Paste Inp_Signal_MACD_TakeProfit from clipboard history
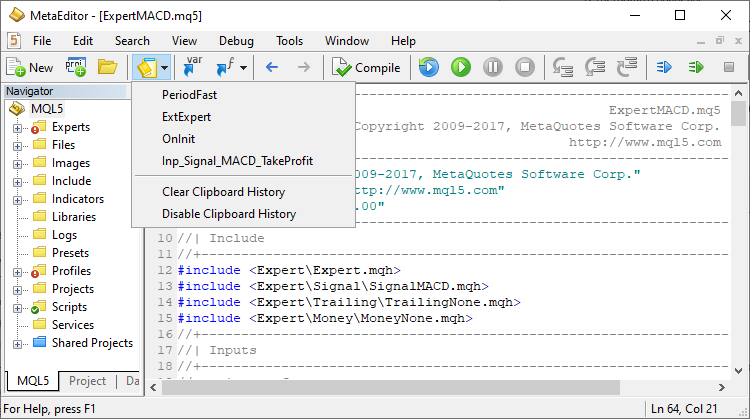The width and height of the screenshot is (750, 419). coord(243,161)
